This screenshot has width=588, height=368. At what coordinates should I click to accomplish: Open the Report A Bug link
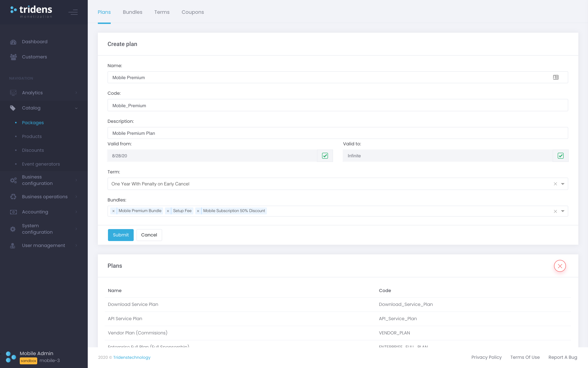tap(563, 357)
